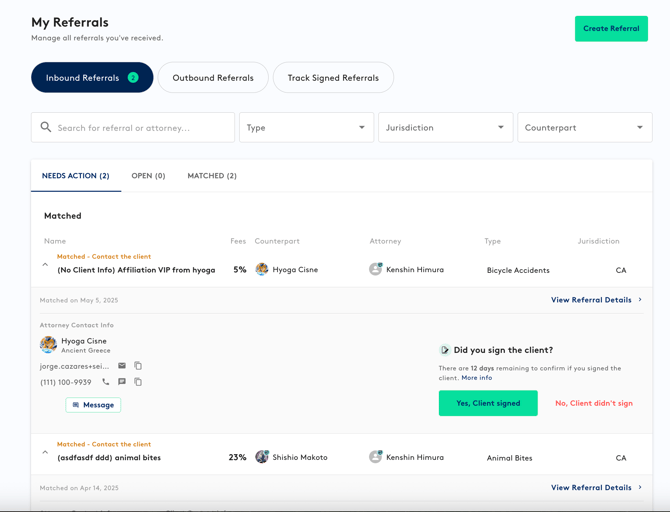The width and height of the screenshot is (670, 512).
Task: Click the email envelope icon beside jorge.cazares
Action: [122, 366]
